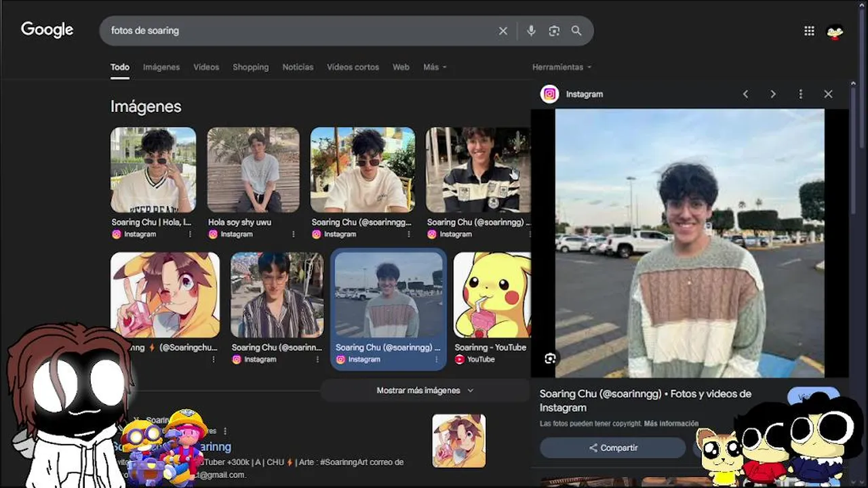This screenshot has width=868, height=488.
Task: Switch to the Noticias tab
Action: tap(298, 67)
